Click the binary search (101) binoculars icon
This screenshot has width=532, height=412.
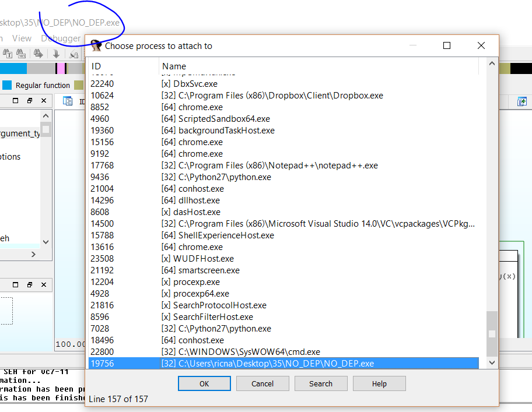[x=22, y=54]
